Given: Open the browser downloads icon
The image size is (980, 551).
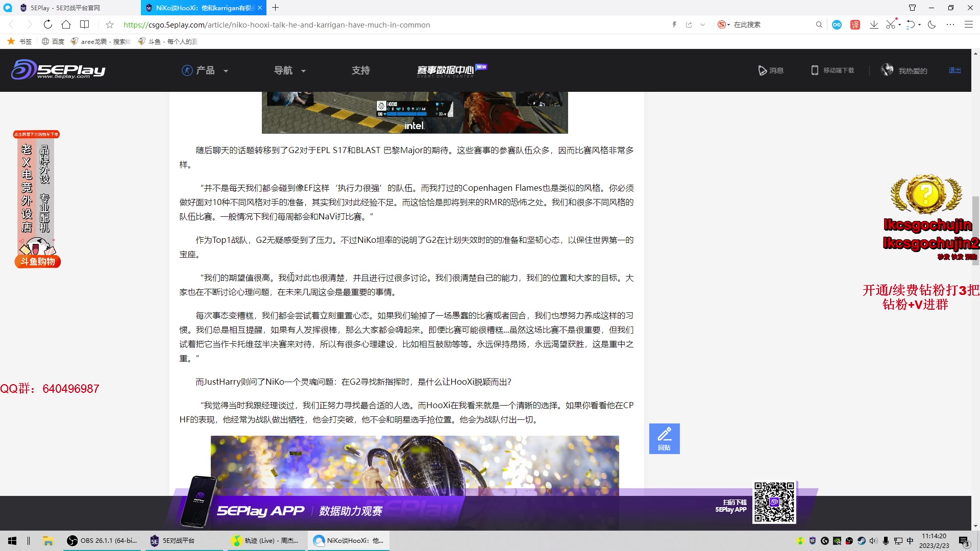Looking at the screenshot, I should click(874, 24).
